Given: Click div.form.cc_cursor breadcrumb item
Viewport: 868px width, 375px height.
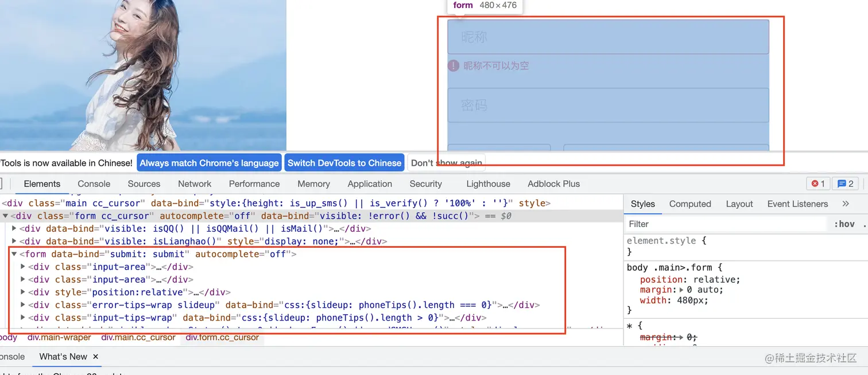Looking at the screenshot, I should click(222, 338).
